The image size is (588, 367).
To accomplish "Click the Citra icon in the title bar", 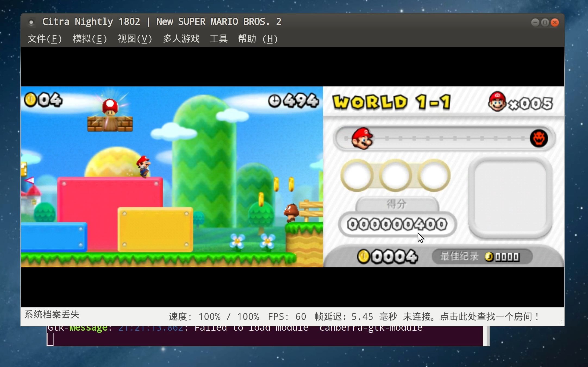I will pos(32,22).
